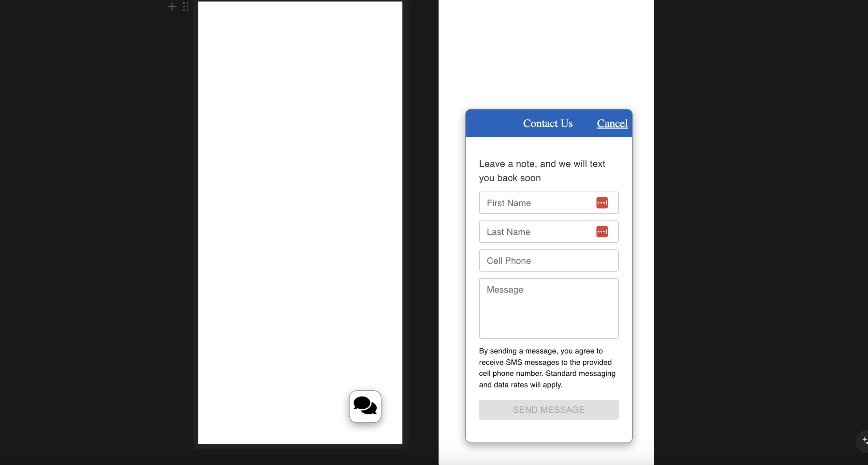Click the LastPass autofill icon in First Name
This screenshot has width=868, height=465.
pos(602,202)
